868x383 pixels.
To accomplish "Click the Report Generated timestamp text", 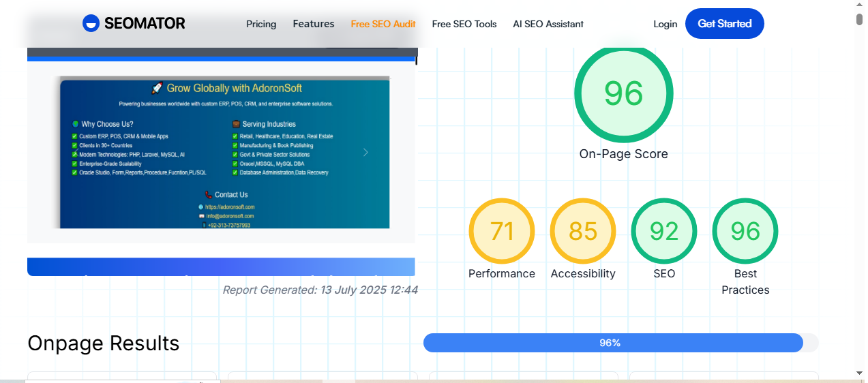I will tap(320, 290).
